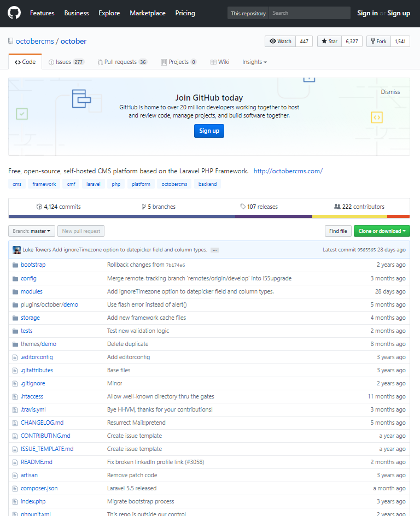View the 5 branches link
420x516 pixels.
pyautogui.click(x=159, y=207)
